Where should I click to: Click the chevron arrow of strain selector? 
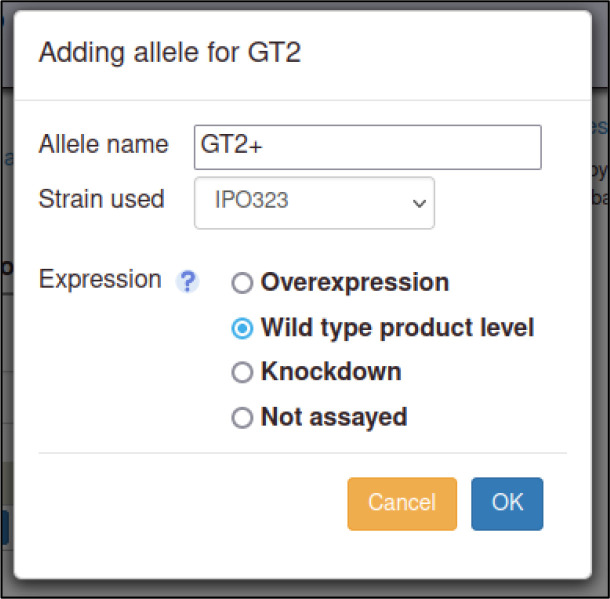(x=419, y=203)
